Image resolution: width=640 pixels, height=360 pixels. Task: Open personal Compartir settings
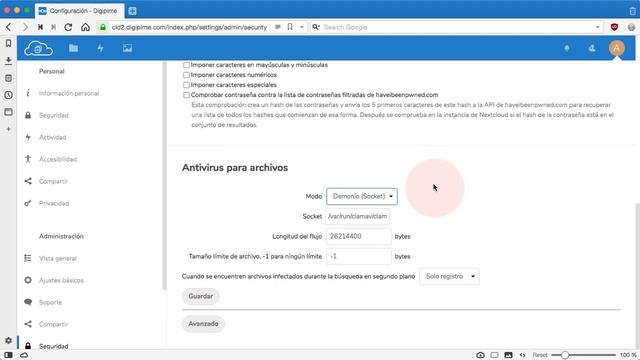[x=53, y=181]
